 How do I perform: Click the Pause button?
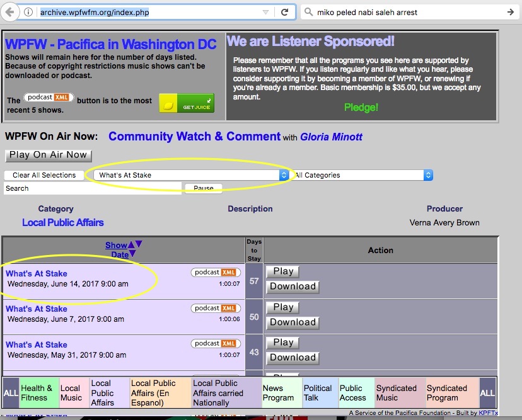[204, 188]
